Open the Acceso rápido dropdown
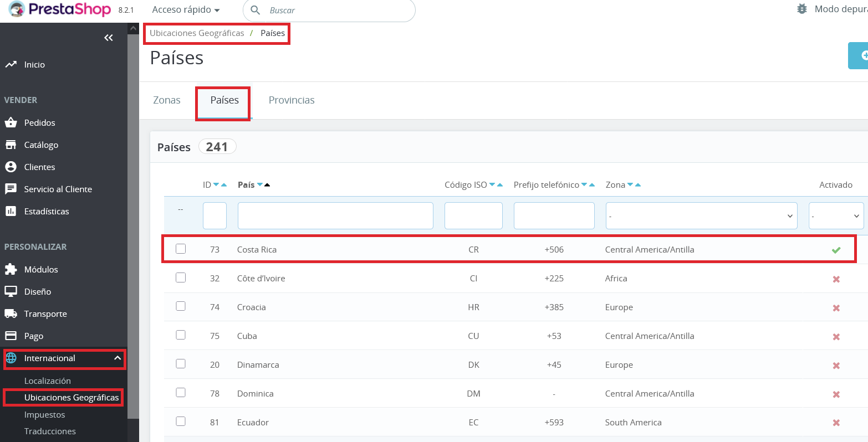This screenshot has height=442, width=868. [x=186, y=10]
